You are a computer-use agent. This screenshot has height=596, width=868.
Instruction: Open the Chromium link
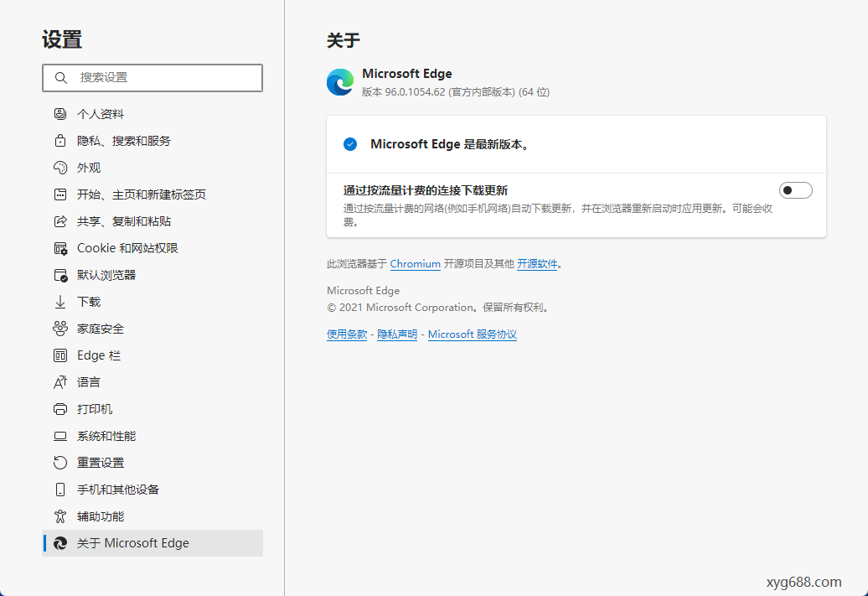[x=416, y=263]
